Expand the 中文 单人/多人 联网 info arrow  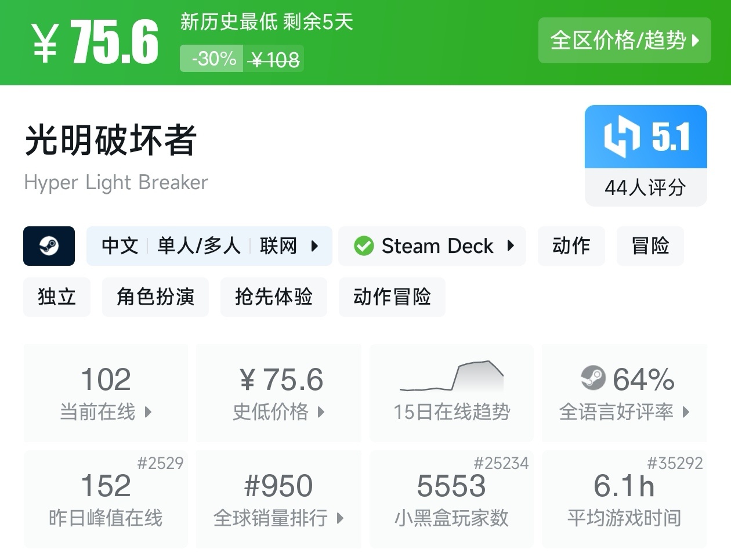click(314, 246)
